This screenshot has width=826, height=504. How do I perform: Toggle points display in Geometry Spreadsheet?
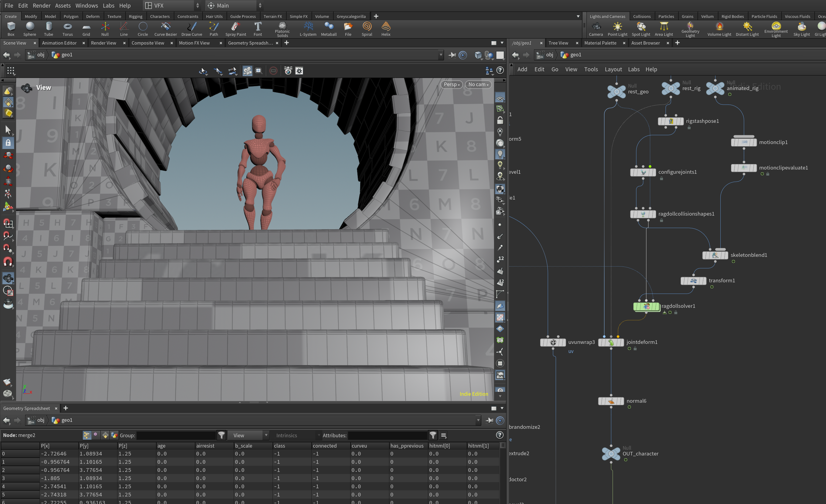(87, 435)
